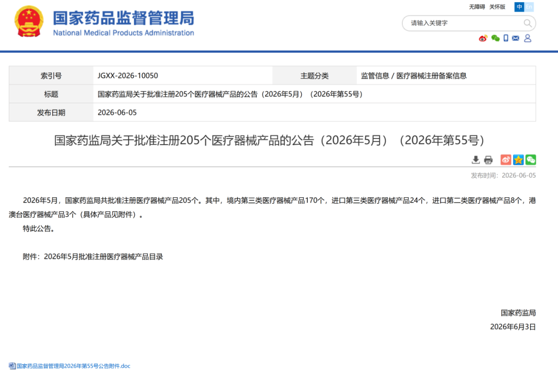Share to QZone star icon
Viewport: 558px width, 392px height.
[x=518, y=160]
